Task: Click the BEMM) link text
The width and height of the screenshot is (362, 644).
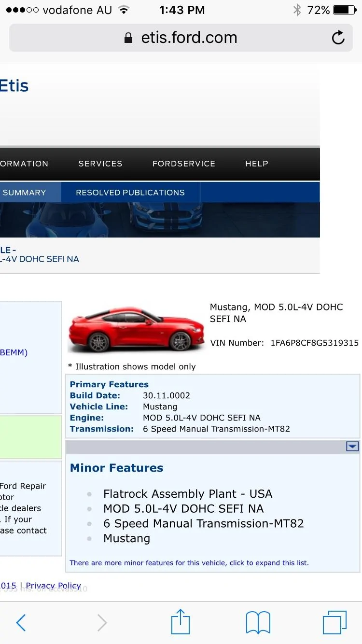Action: (14, 352)
